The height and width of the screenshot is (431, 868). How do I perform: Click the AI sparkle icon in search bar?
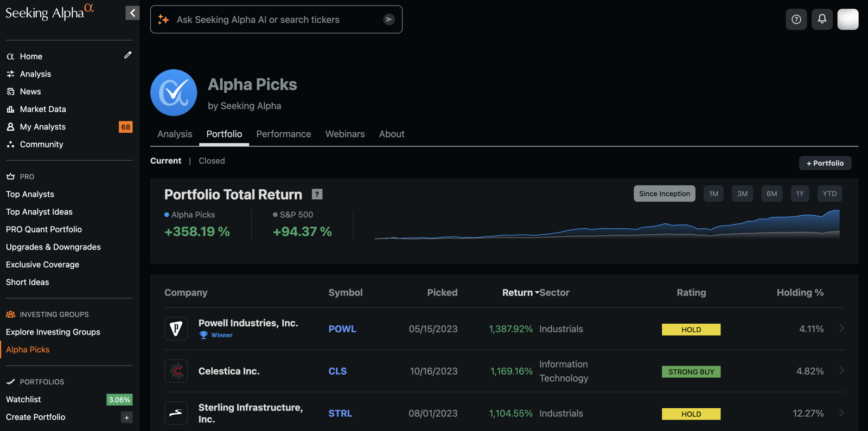pyautogui.click(x=163, y=20)
